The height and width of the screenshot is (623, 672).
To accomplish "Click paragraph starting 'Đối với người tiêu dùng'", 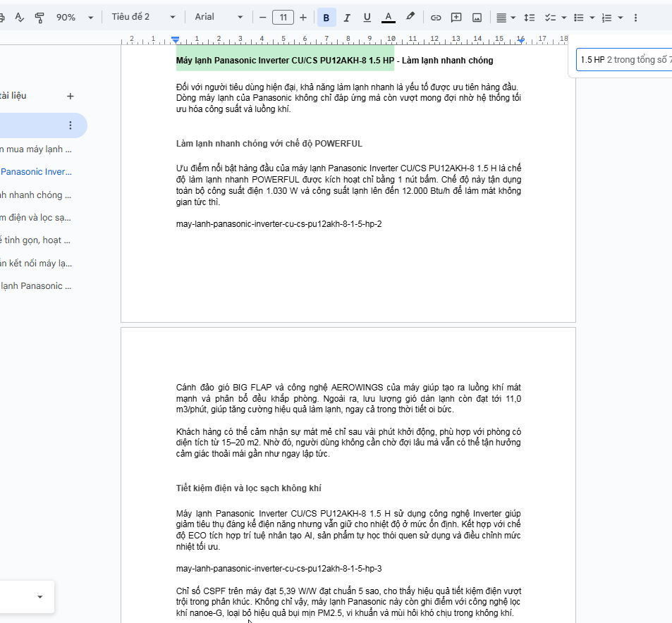I will pyautogui.click(x=348, y=98).
